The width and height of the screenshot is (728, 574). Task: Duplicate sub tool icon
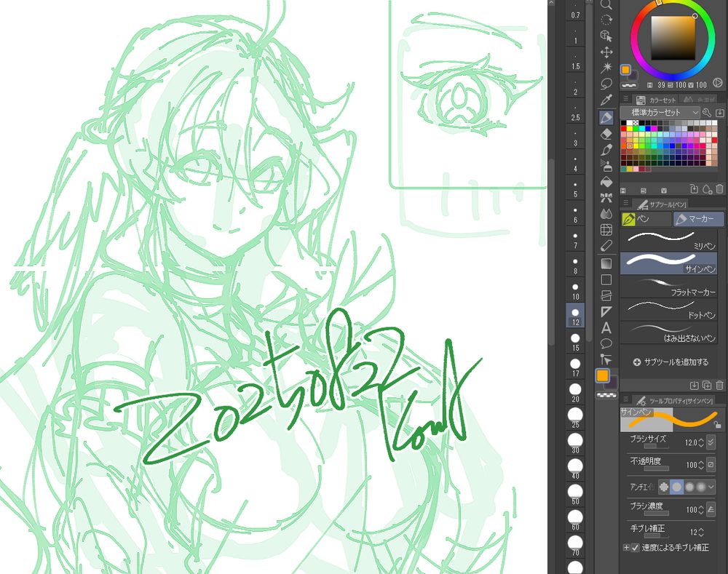707,385
